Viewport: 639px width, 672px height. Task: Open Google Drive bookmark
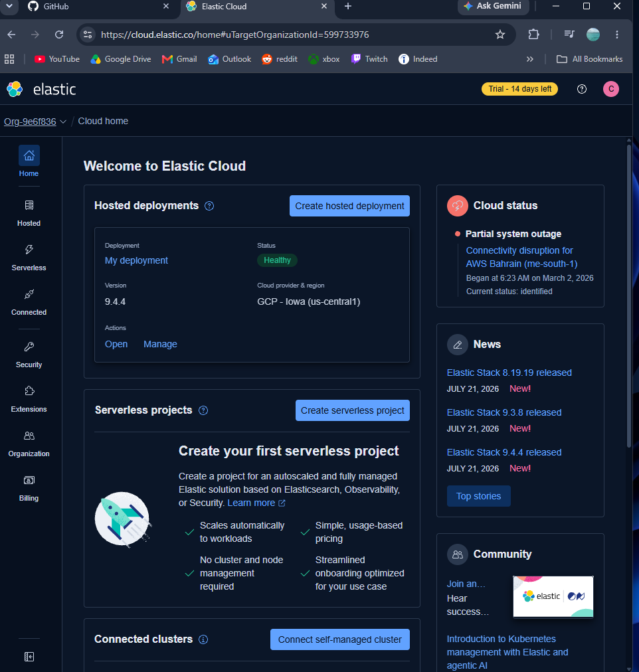click(x=121, y=59)
